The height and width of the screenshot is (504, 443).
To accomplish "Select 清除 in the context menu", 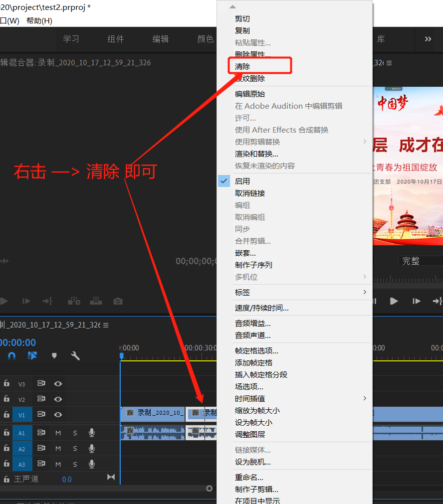I will (x=242, y=66).
